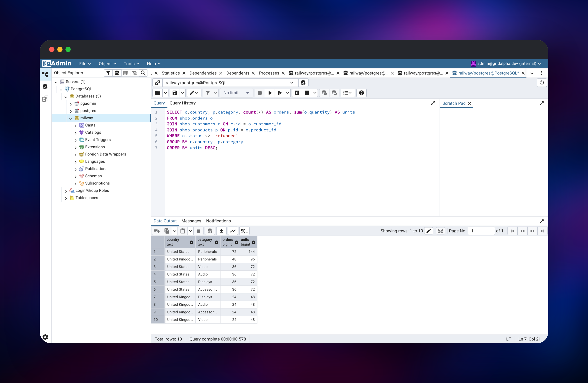
Task: Click the Commit transaction icon
Action: [324, 93]
